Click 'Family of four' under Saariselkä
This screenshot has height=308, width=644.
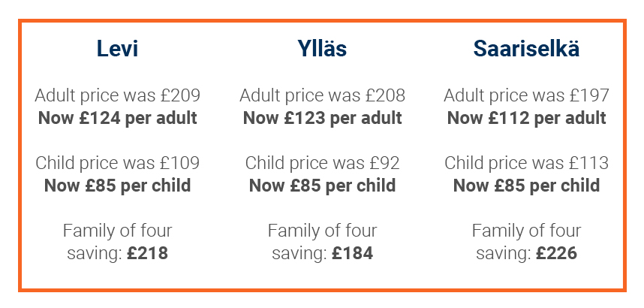pos(527,231)
